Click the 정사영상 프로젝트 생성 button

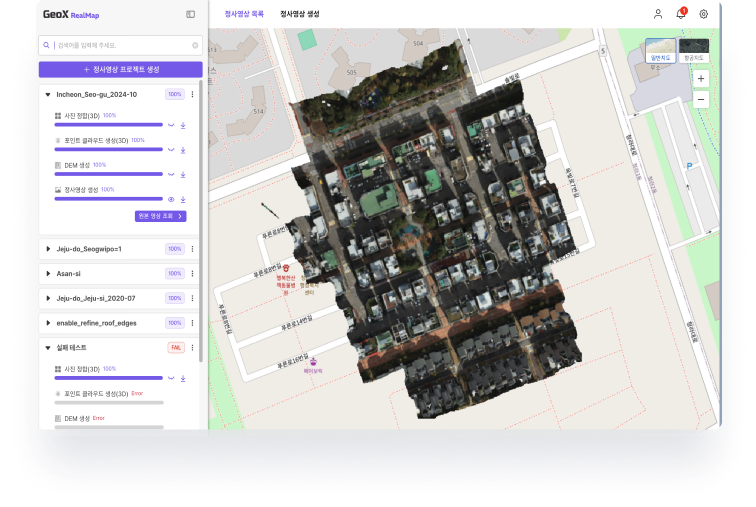coord(120,69)
